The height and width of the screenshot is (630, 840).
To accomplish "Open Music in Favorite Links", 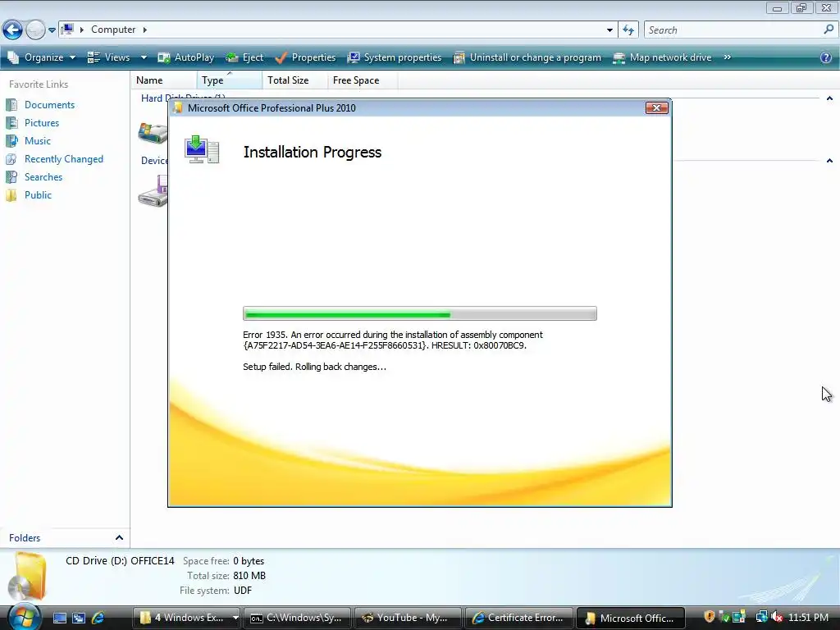I will pyautogui.click(x=38, y=141).
